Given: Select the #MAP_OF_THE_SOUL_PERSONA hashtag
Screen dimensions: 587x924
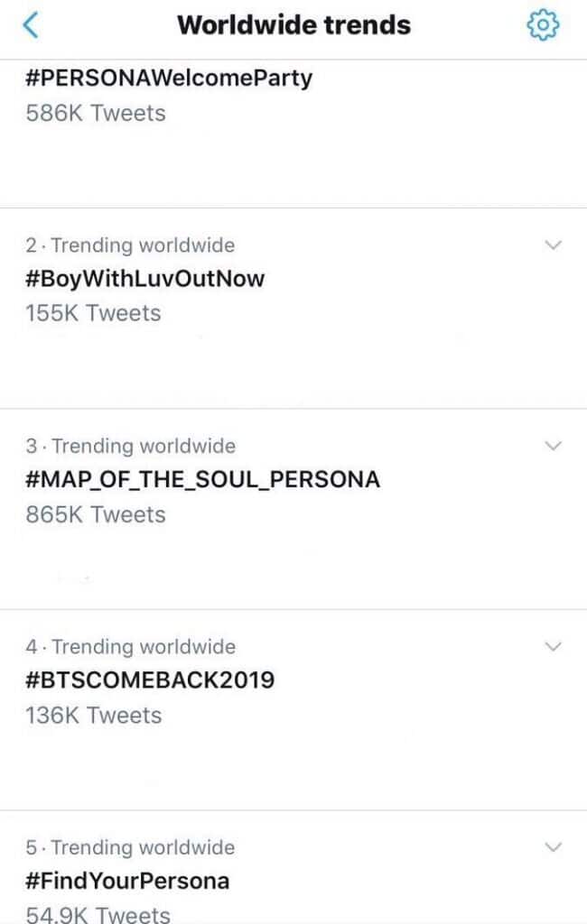Looking at the screenshot, I should click(x=202, y=479).
